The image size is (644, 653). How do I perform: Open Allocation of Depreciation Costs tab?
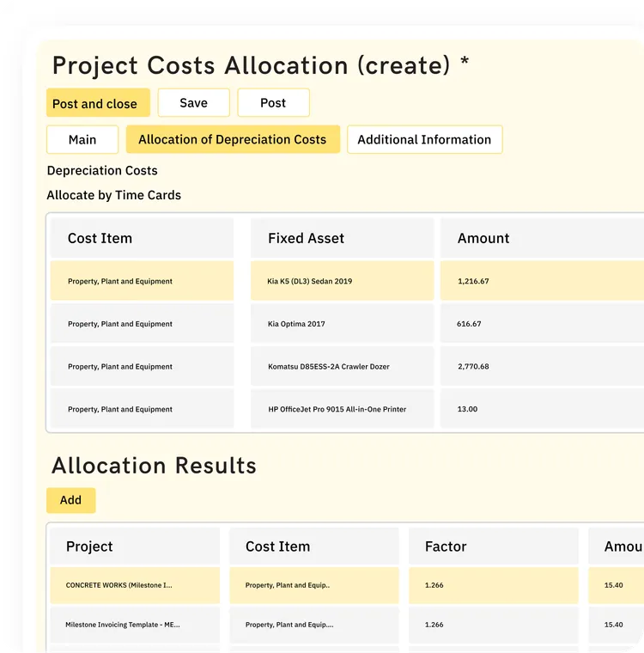[x=233, y=139]
